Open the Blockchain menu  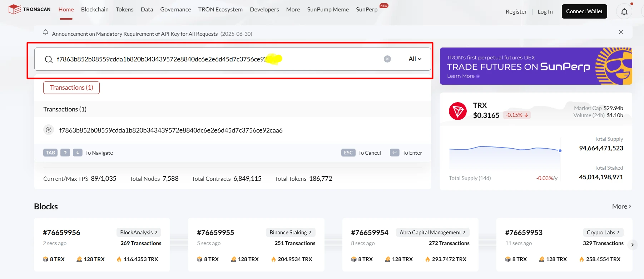(x=95, y=10)
